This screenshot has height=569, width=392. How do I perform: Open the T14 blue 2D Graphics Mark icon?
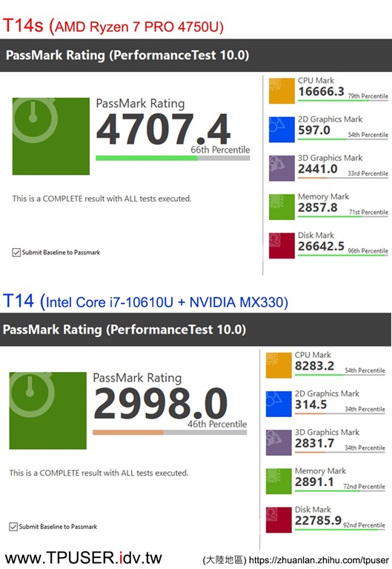279,404
